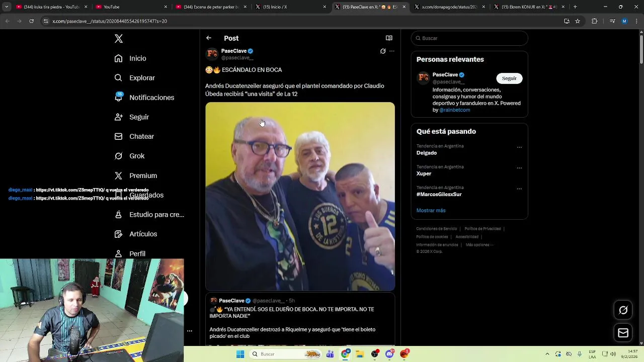Screen dimensions: 644x362
Task: Open the Chrome three-dot menu
Action: click(636, 21)
